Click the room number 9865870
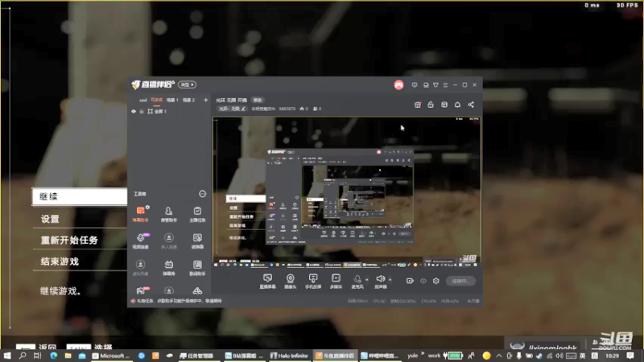 click(x=287, y=109)
